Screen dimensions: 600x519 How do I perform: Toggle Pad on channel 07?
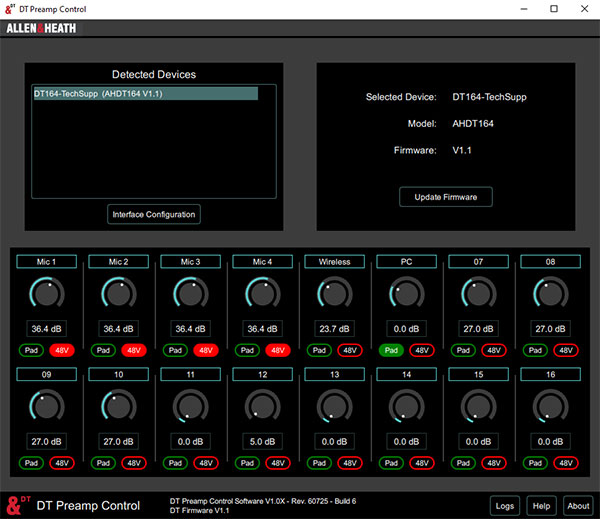(x=463, y=350)
